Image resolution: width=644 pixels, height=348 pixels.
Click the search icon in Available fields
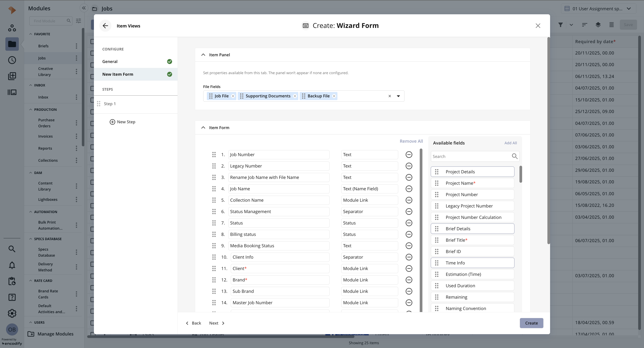pos(515,157)
